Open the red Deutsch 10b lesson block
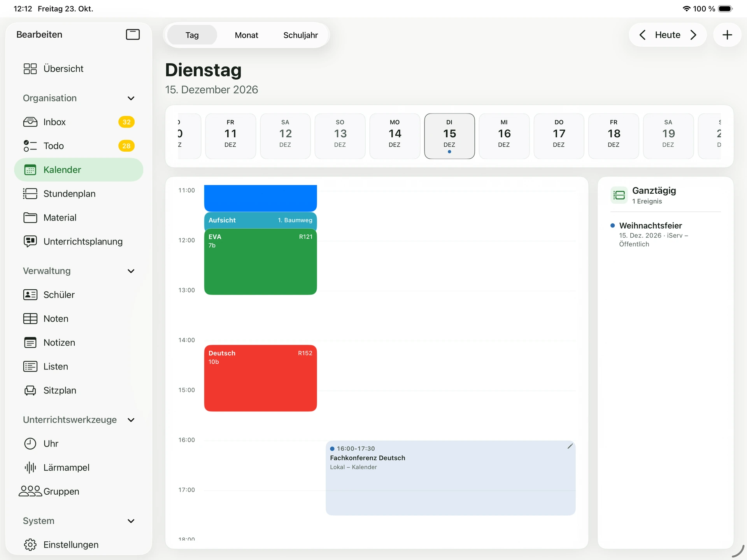 coord(260,378)
